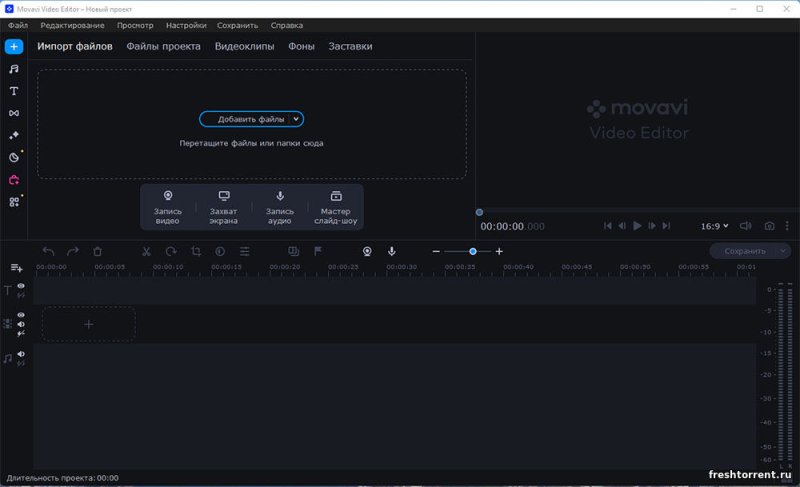
Task: Toggle visibility eye of the titles track
Action: point(21,286)
